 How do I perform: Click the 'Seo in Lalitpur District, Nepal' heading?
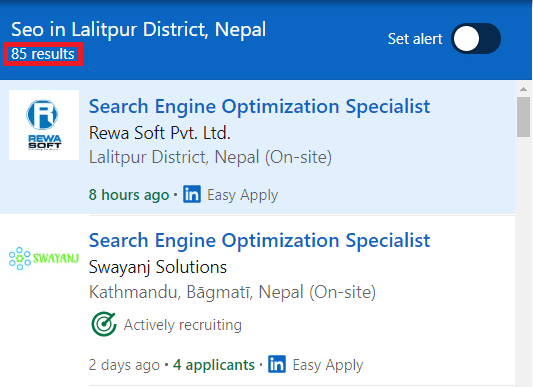click(x=139, y=29)
